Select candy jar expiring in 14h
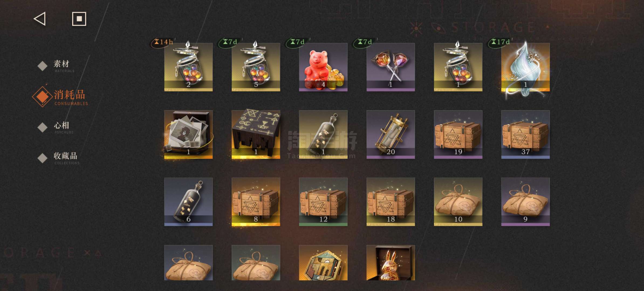The height and width of the screenshot is (291, 644). click(x=188, y=67)
